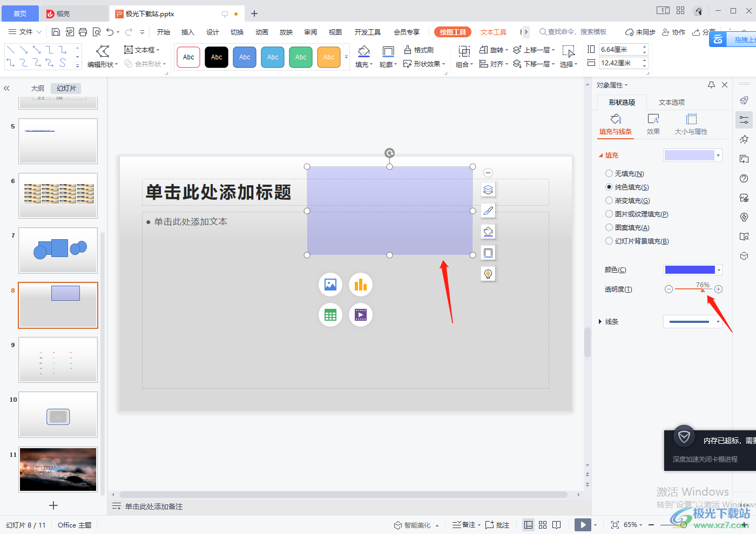Open the Size and Properties section
The width and height of the screenshot is (756, 534).
[691, 124]
